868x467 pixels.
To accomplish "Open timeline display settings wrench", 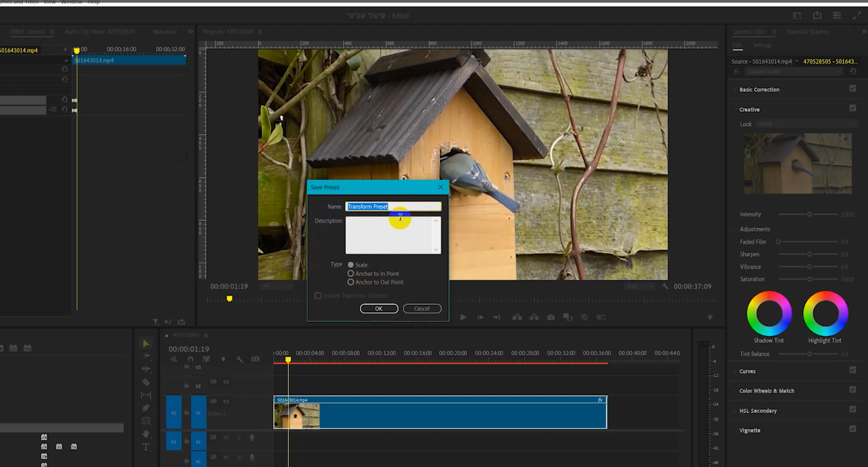I will (x=239, y=360).
